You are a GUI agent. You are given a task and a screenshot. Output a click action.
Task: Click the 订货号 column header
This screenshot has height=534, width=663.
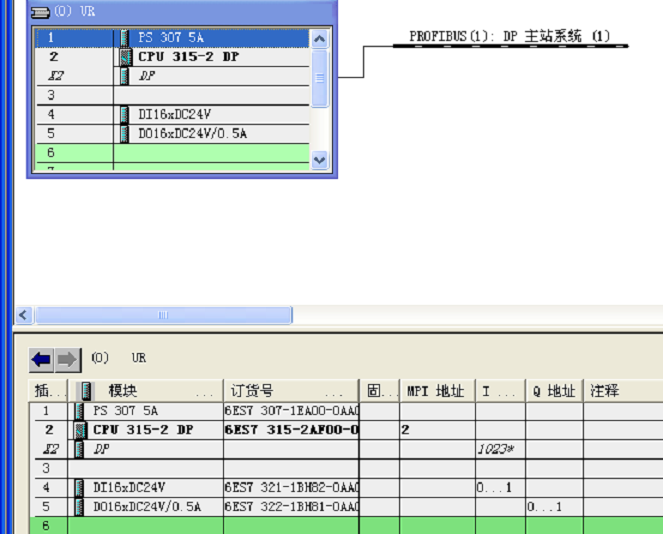coord(290,391)
